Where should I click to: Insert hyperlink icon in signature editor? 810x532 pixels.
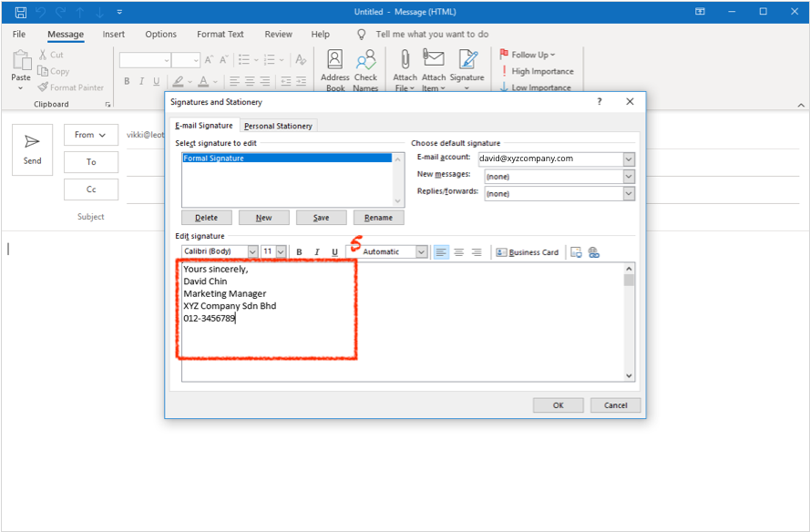point(594,252)
